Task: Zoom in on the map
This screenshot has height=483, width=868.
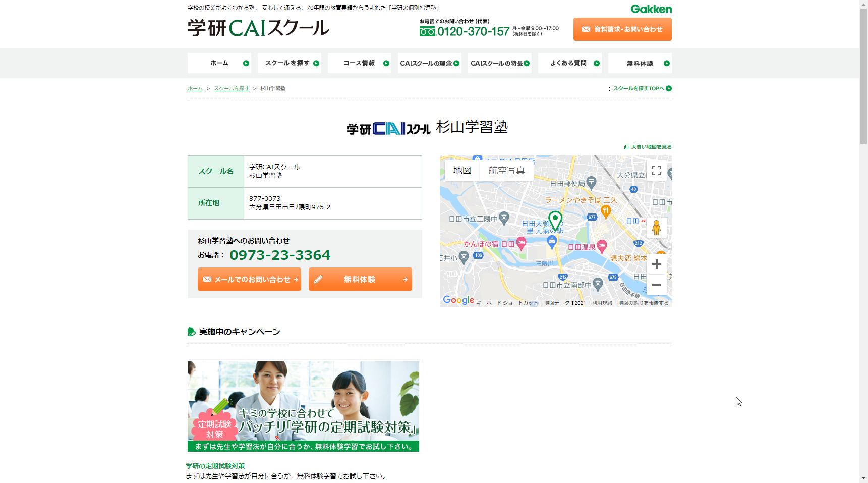Action: pyautogui.click(x=657, y=264)
